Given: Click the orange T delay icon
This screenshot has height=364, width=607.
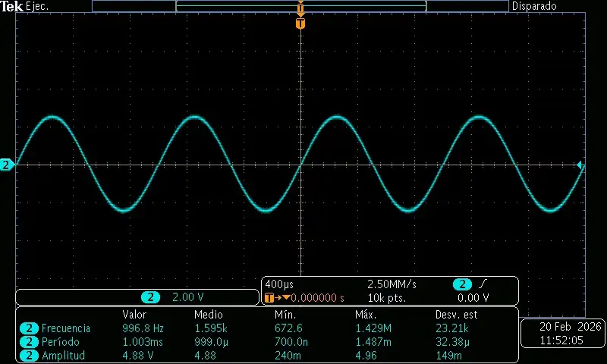Looking at the screenshot, I should (269, 298).
